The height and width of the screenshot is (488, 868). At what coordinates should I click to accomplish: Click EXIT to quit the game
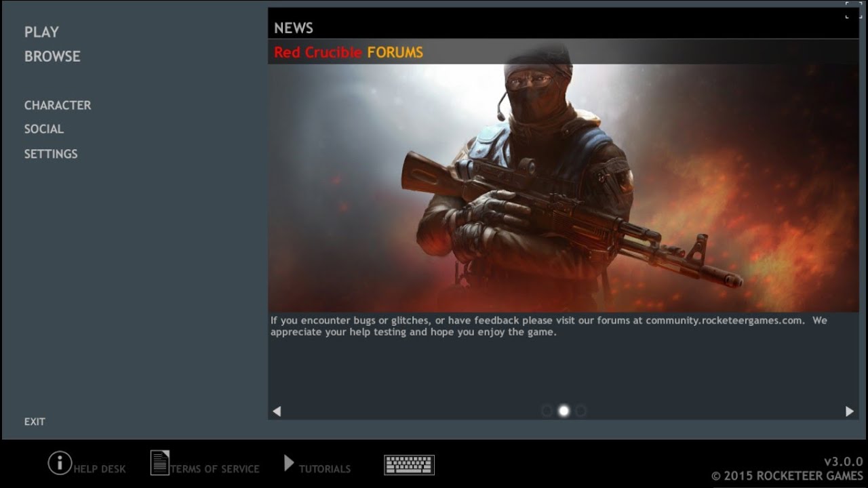(35, 422)
